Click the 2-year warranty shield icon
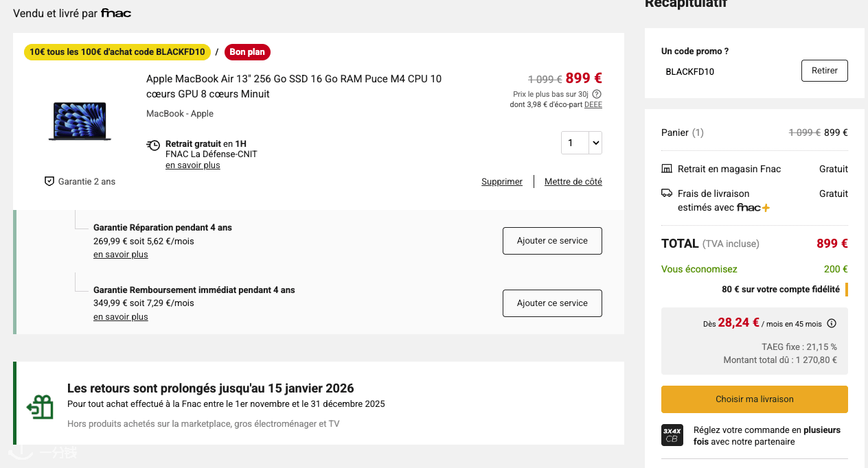868x468 pixels. (49, 181)
